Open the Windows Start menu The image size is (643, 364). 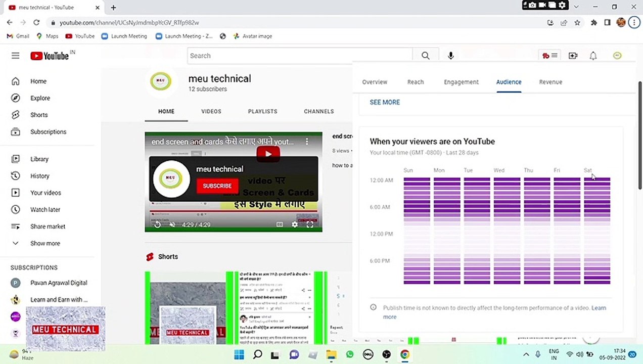point(239,354)
